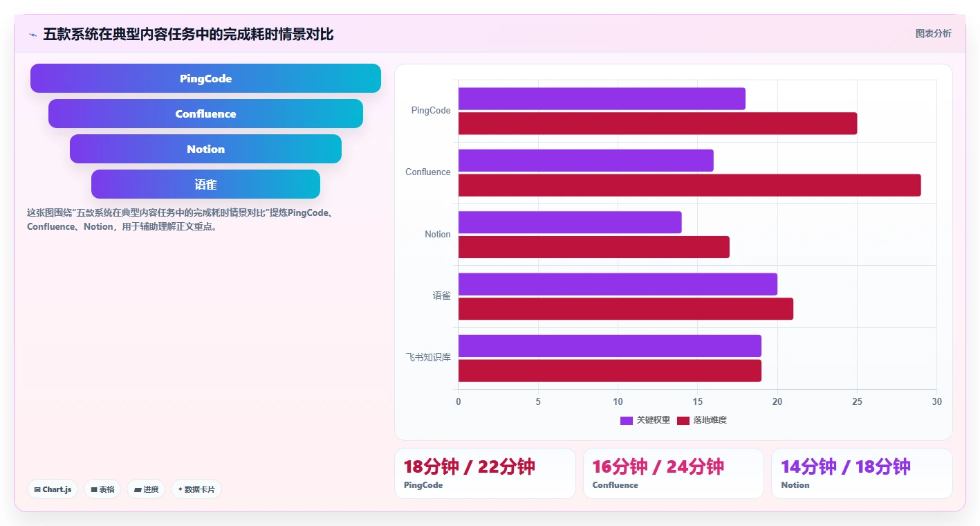Click the x-axis tick label 0
Screen dimensions: 980x526
458,401
